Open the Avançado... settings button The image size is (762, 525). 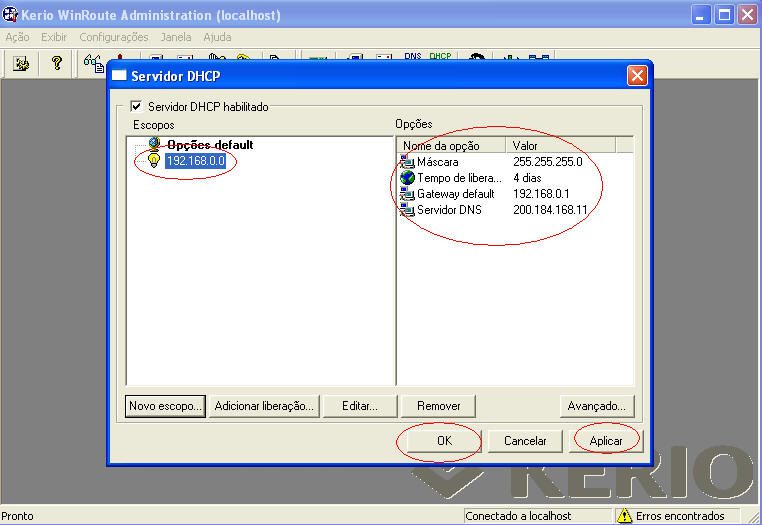(597, 406)
